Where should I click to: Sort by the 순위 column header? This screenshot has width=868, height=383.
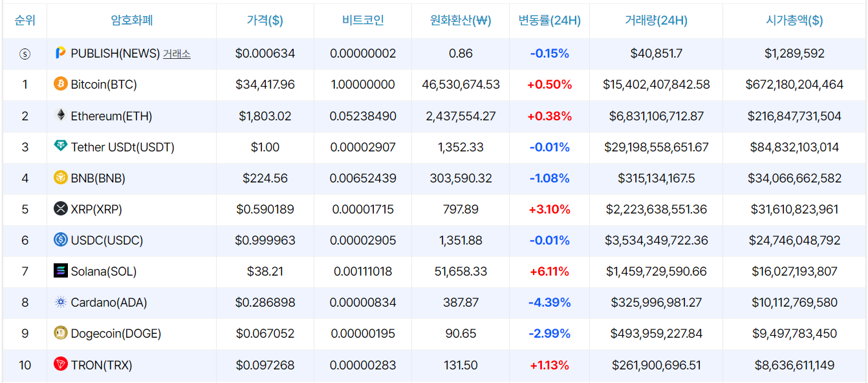(25, 20)
